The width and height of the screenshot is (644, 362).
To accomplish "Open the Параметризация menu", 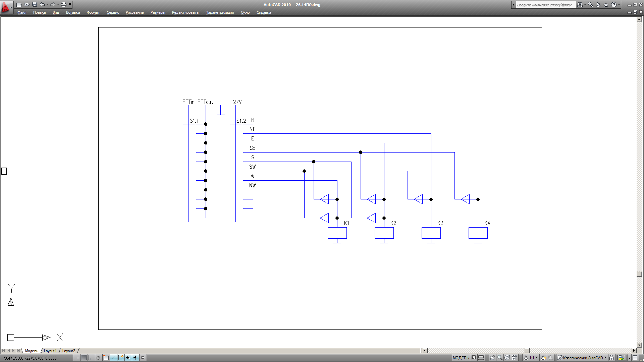I will click(220, 13).
